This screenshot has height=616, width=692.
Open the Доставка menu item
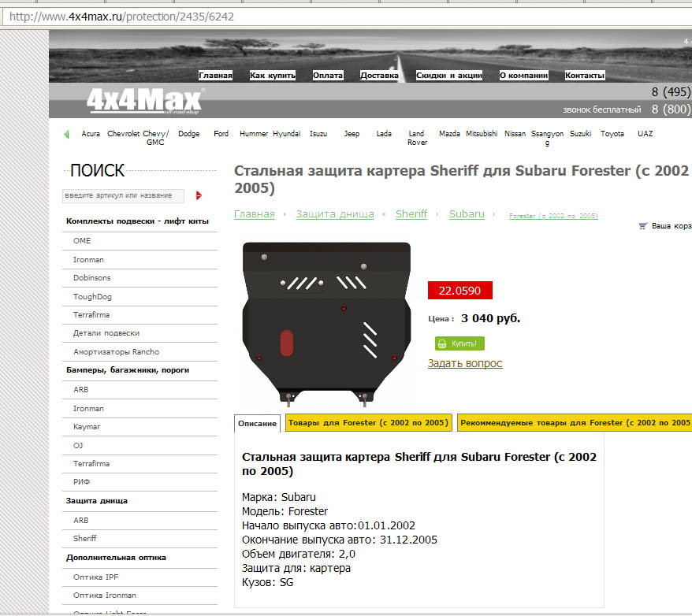click(379, 76)
